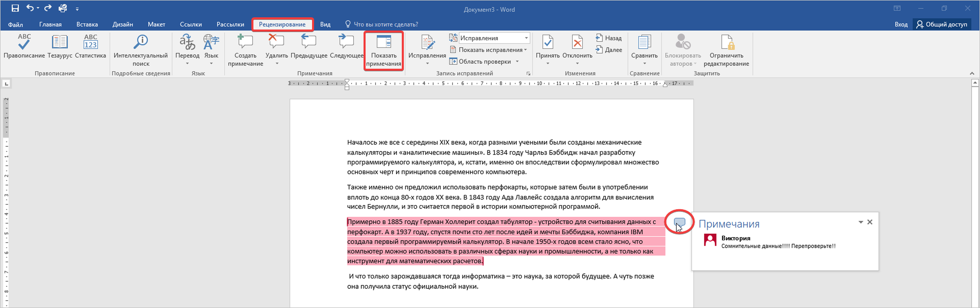
Task: Expand the Удалить comment dropdown arrow
Action: [x=277, y=63]
